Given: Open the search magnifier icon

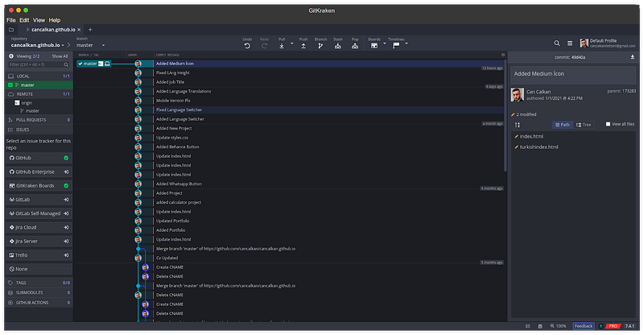Looking at the screenshot, I should click(x=557, y=43).
